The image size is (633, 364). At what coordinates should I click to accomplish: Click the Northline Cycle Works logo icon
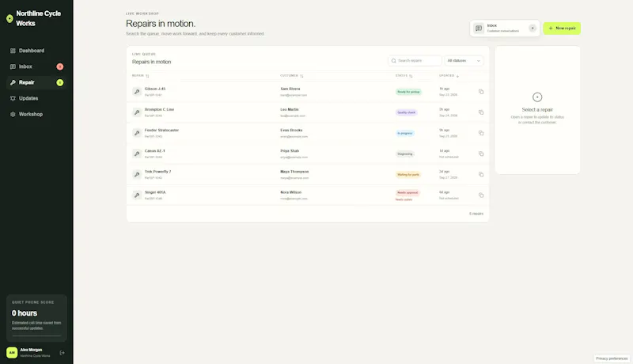[9, 18]
